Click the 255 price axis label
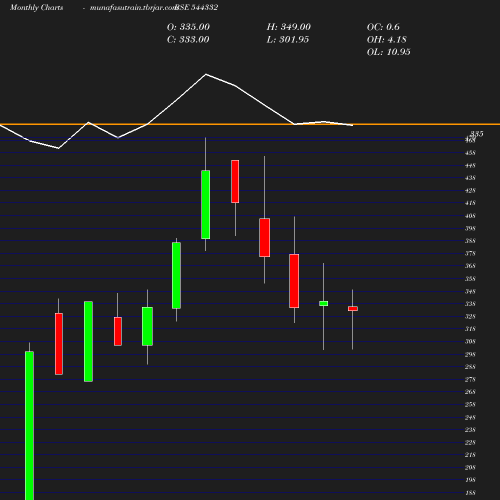Screen dimensions: 500x500 coord(470,405)
